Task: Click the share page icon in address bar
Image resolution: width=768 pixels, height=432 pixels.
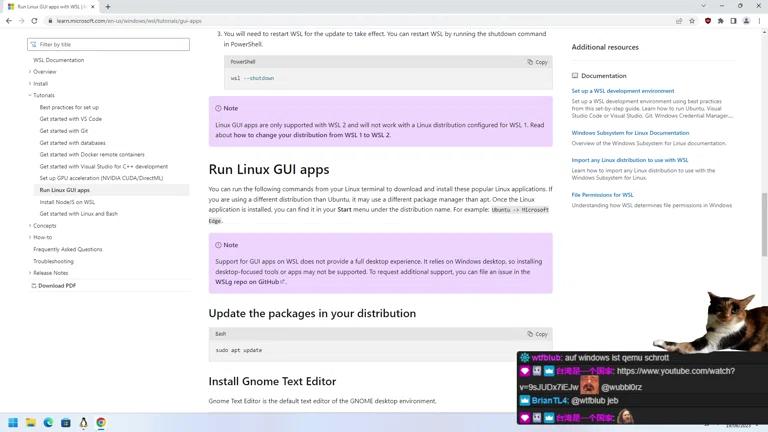Action: pyautogui.click(x=679, y=21)
